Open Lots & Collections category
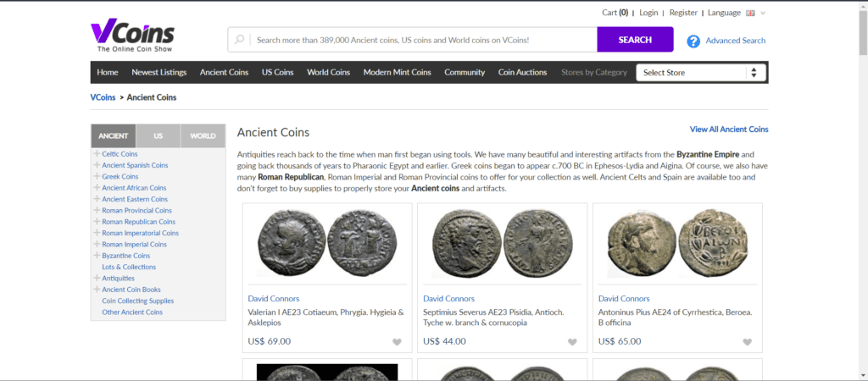868x381 pixels. coord(129,267)
